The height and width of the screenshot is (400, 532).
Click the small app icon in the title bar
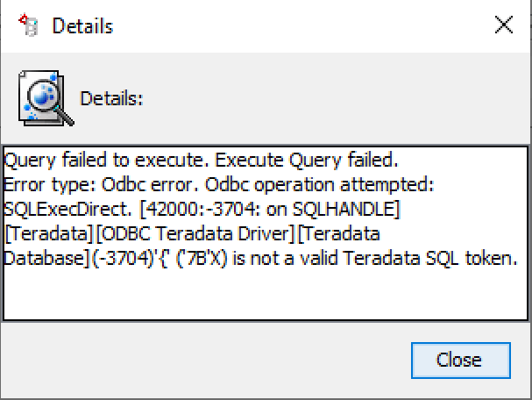coord(29,25)
